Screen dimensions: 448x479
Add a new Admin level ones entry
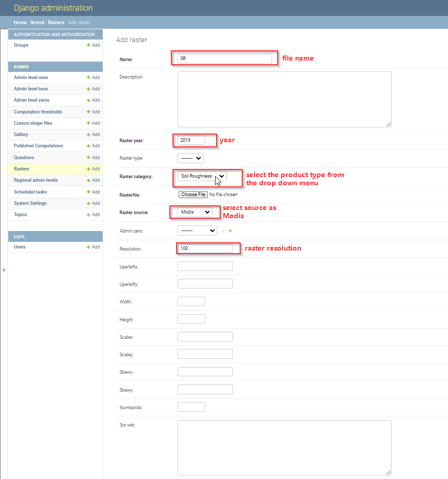(x=93, y=78)
